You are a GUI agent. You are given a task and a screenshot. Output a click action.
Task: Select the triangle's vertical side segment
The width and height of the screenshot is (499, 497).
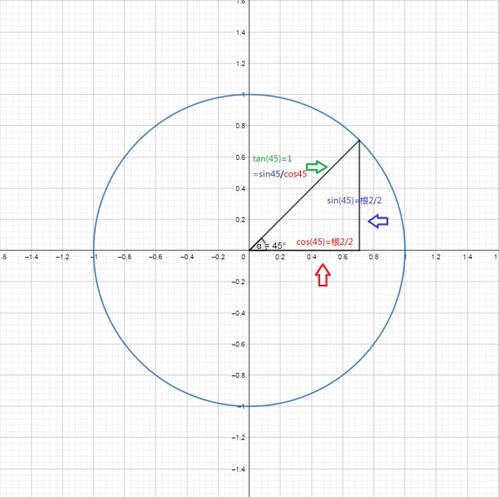[x=359, y=195]
